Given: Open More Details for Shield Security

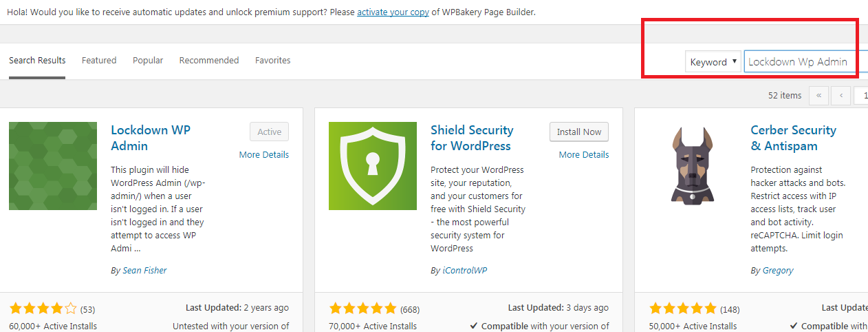Looking at the screenshot, I should click(584, 155).
